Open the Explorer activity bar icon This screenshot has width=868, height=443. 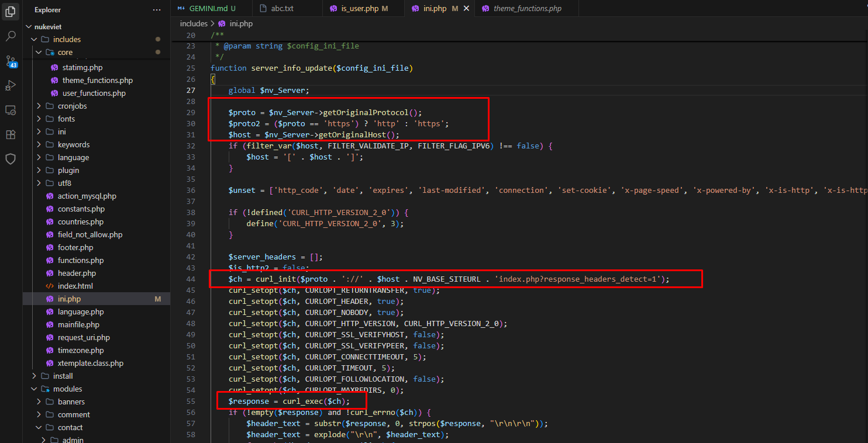[x=11, y=11]
